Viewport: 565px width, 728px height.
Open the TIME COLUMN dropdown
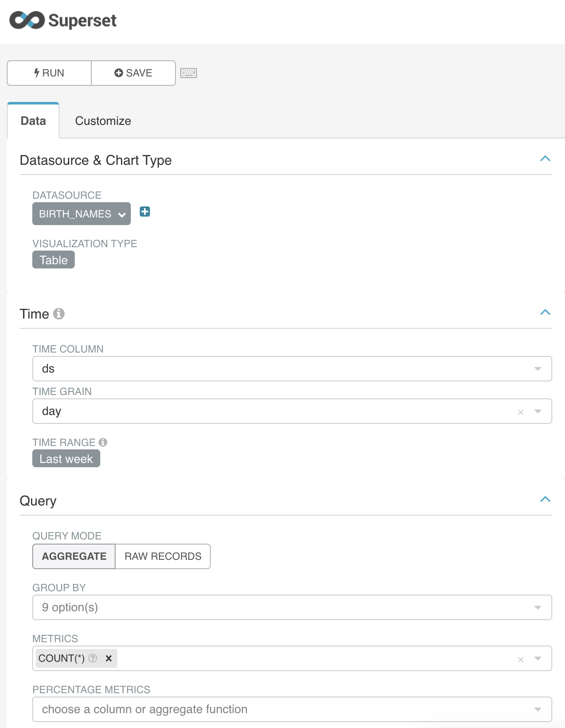click(x=292, y=369)
